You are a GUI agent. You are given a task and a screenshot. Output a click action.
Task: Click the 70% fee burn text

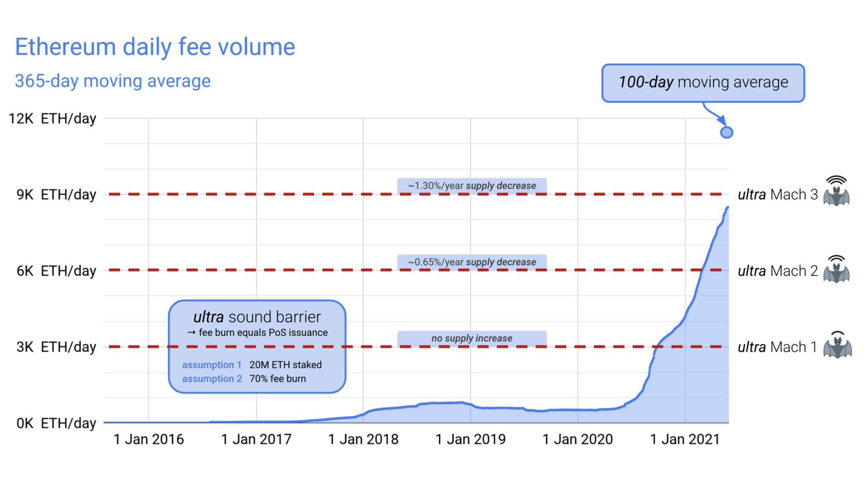coord(277,379)
